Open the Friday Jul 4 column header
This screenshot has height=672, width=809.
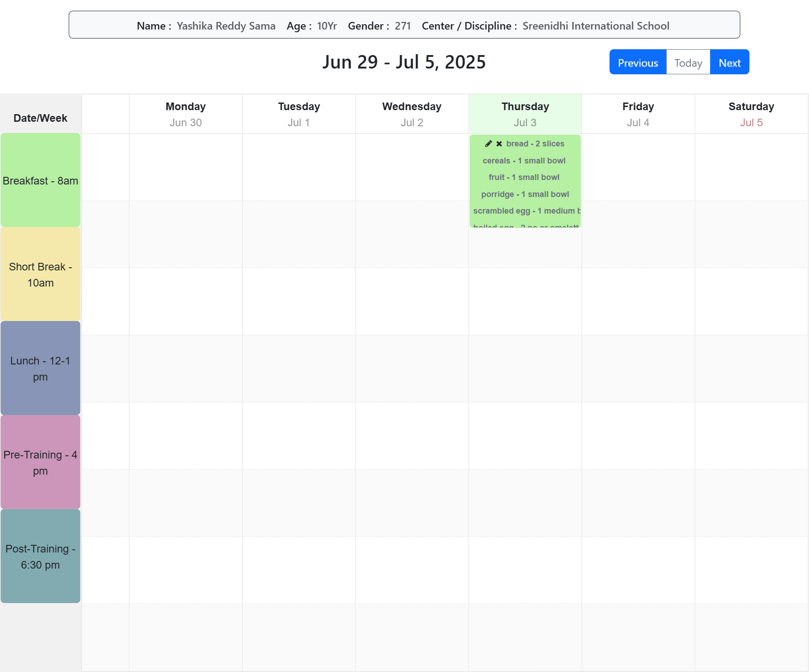638,114
